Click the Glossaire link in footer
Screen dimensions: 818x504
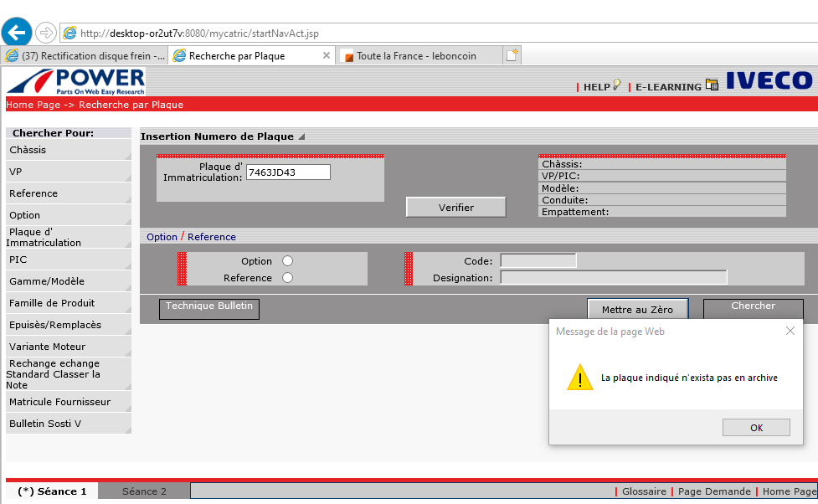point(644,491)
